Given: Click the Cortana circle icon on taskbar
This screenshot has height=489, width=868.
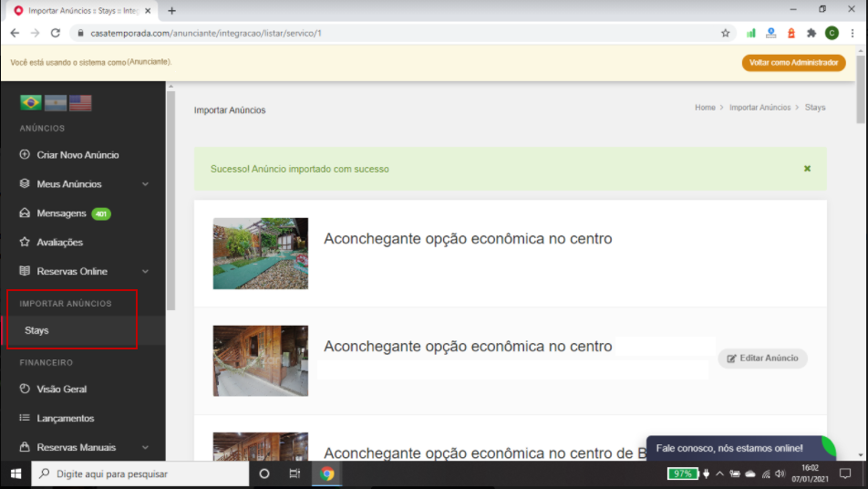Looking at the screenshot, I should coord(264,474).
